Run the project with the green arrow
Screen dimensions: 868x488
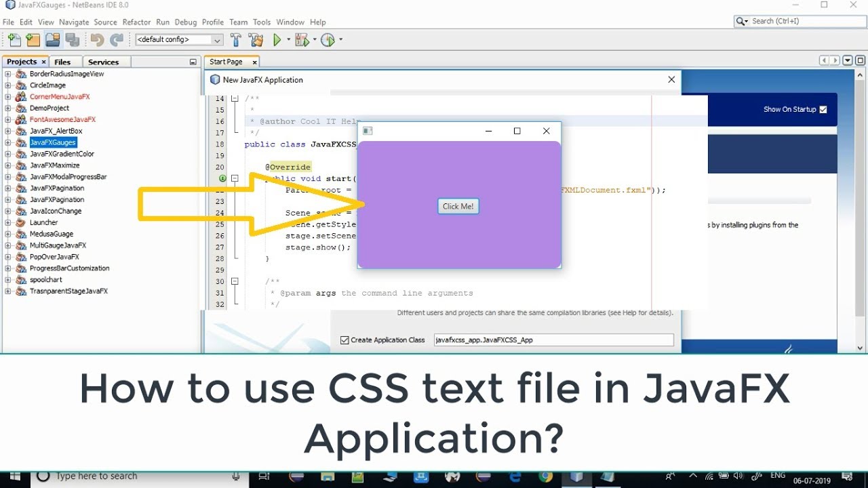[x=277, y=40]
